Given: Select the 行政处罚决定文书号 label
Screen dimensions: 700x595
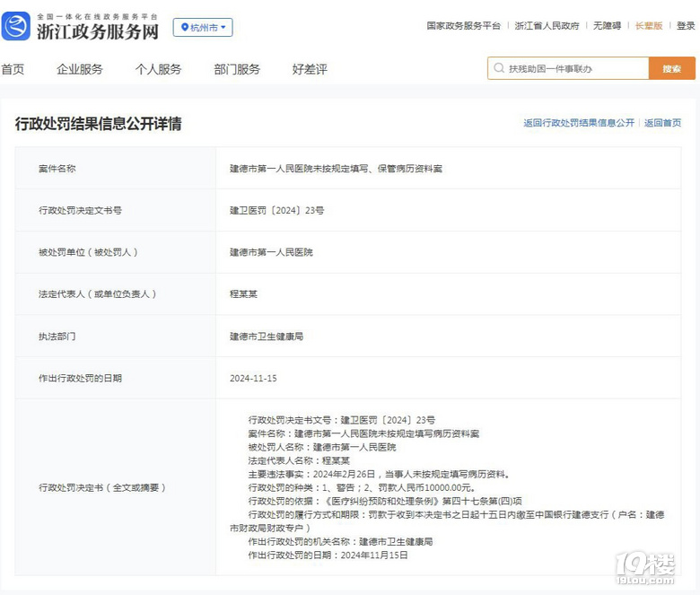Looking at the screenshot, I should 80,210.
